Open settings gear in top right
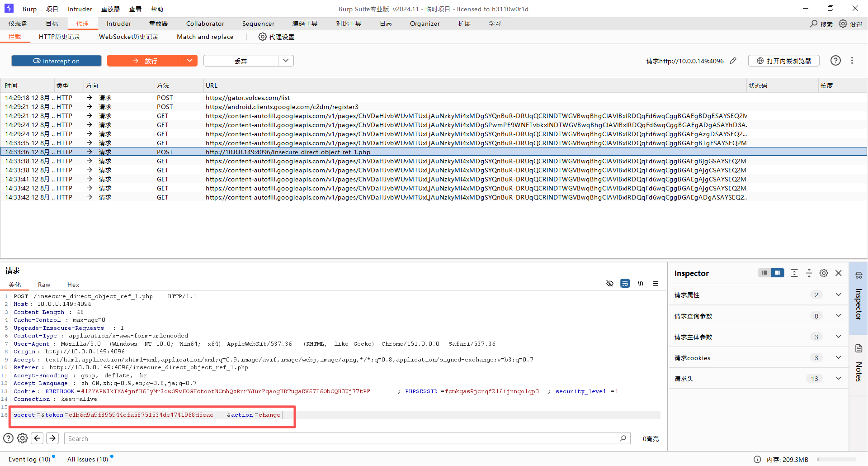 coord(843,24)
